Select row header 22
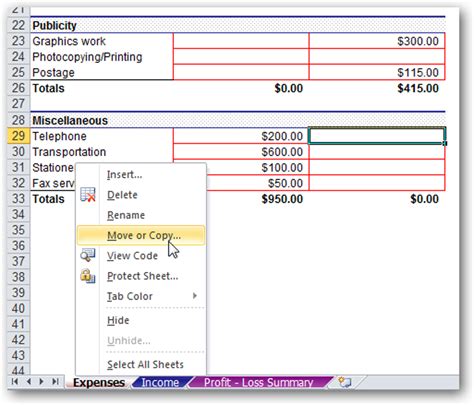Image resolution: width=474 pixels, height=405 pixels. [19, 25]
